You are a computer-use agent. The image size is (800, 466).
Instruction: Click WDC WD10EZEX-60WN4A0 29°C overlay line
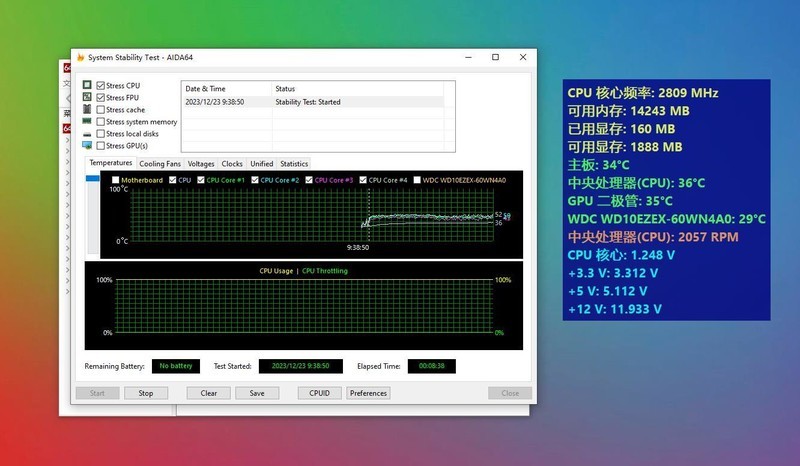click(666, 219)
